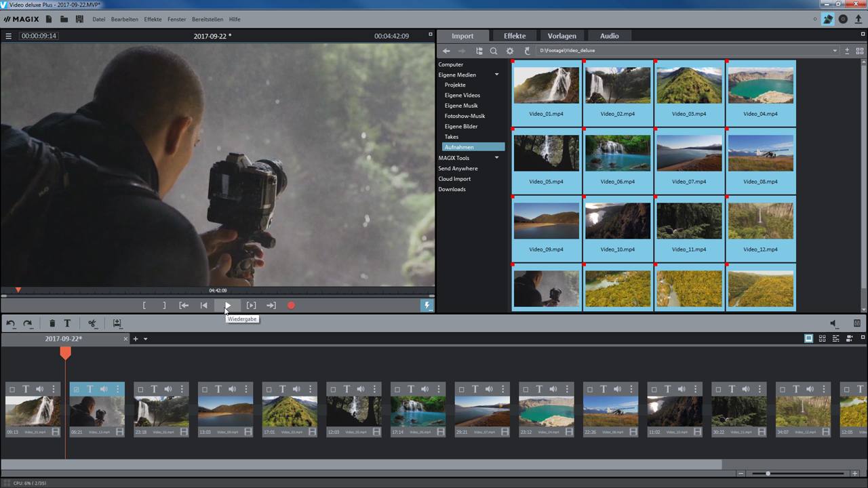
Task: Mute audio of clip 12:03
Action: click(360, 390)
